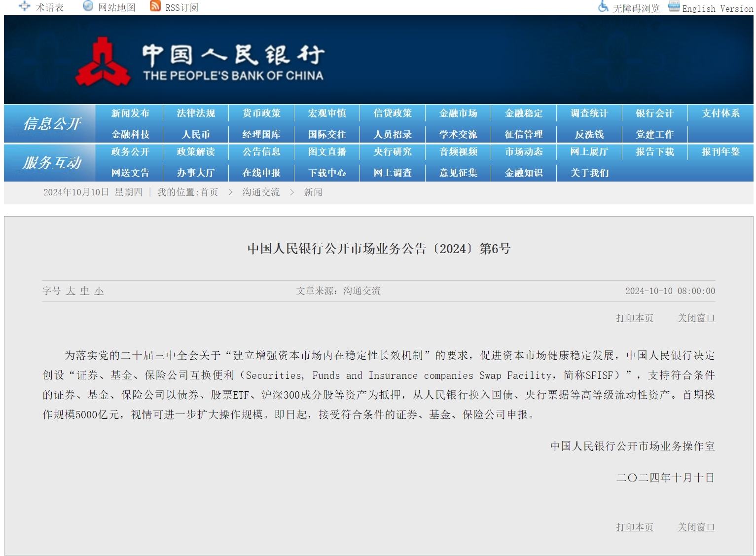Open the English Version link

click(718, 8)
